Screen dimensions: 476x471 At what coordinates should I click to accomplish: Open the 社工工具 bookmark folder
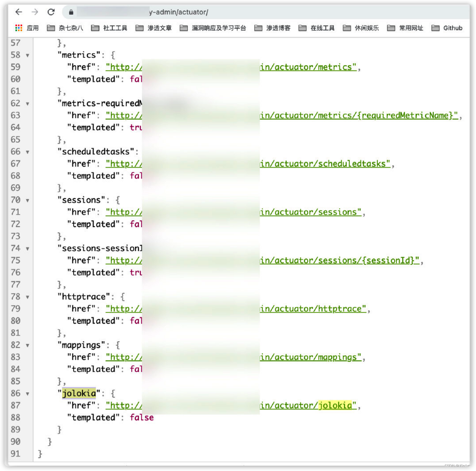[x=109, y=28]
